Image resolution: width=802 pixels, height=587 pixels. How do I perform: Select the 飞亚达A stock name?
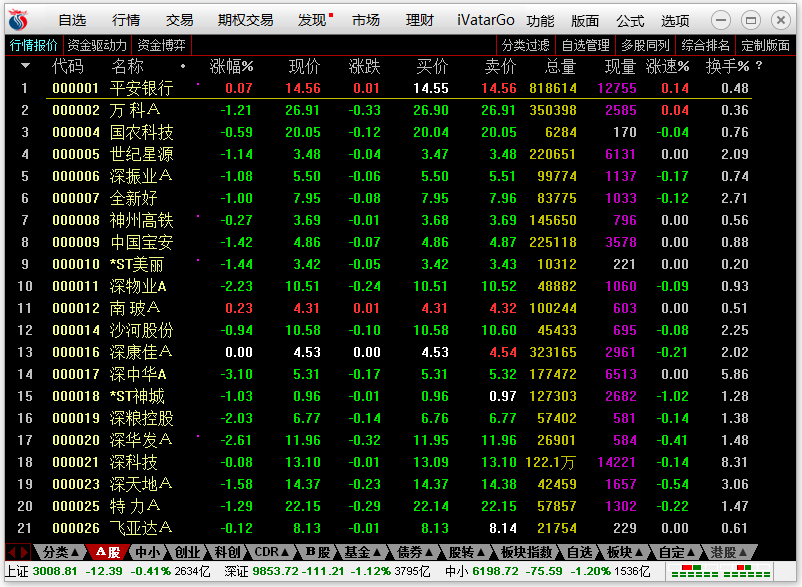coord(140,528)
